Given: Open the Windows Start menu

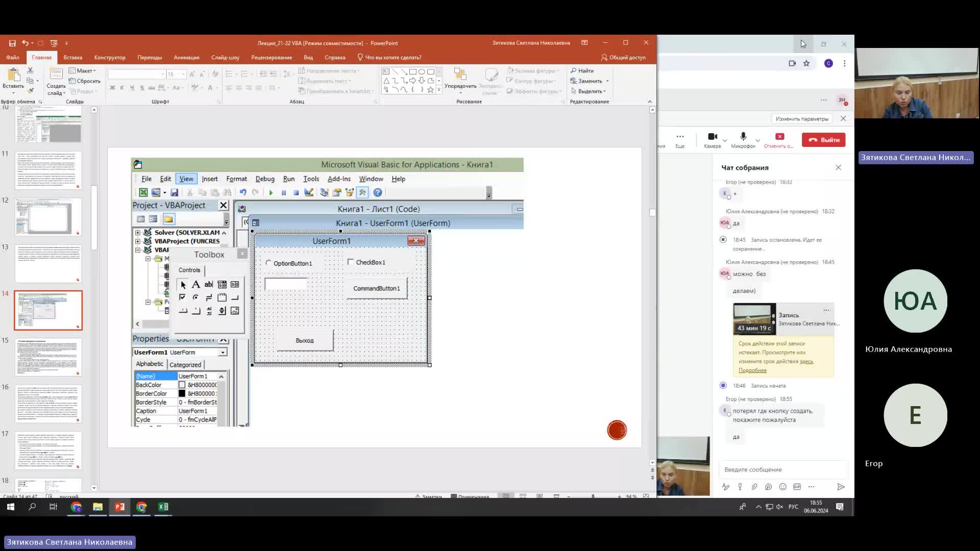Looking at the screenshot, I should 10,507.
